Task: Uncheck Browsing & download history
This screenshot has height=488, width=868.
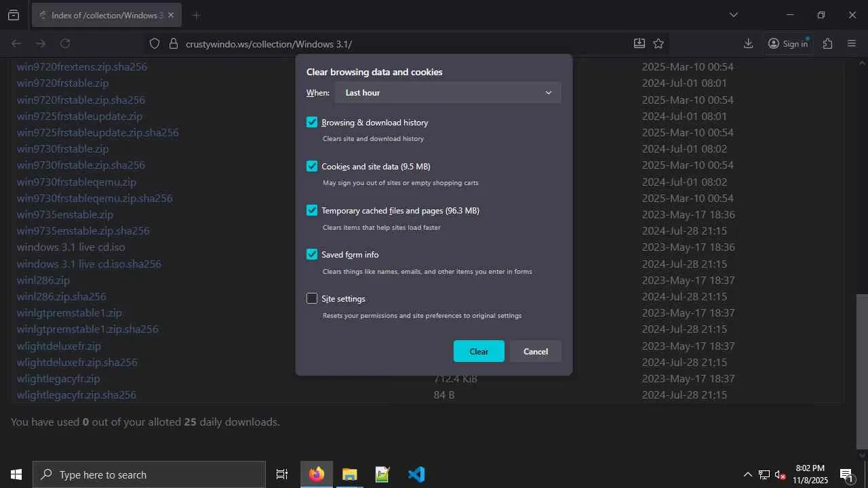Action: coord(312,123)
